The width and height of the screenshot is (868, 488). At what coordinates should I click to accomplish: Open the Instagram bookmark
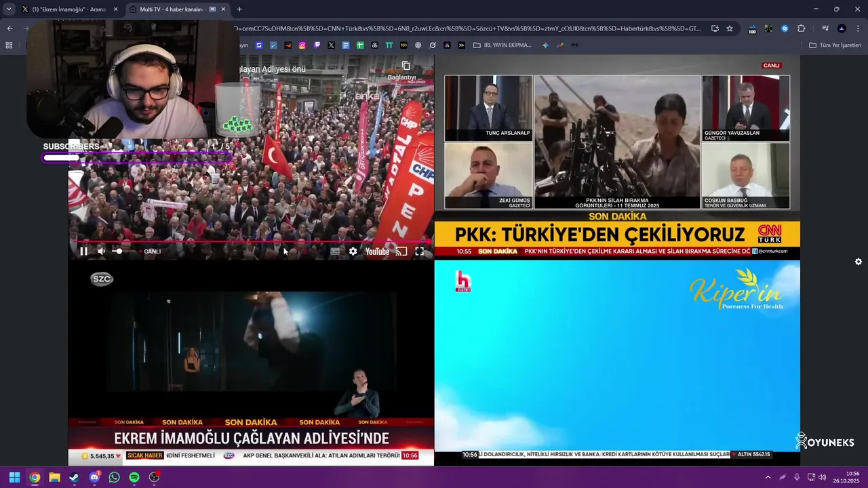coord(302,45)
